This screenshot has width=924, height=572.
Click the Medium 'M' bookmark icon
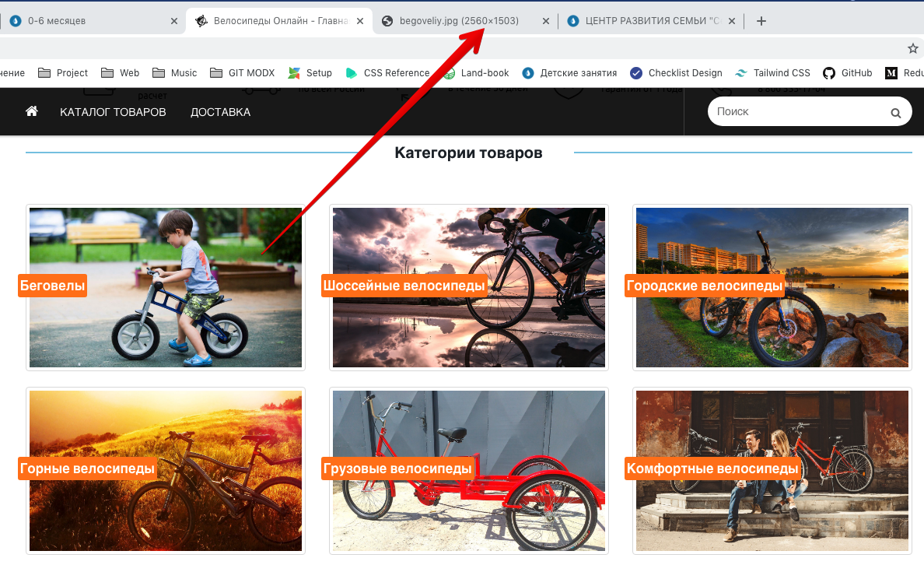coord(891,73)
